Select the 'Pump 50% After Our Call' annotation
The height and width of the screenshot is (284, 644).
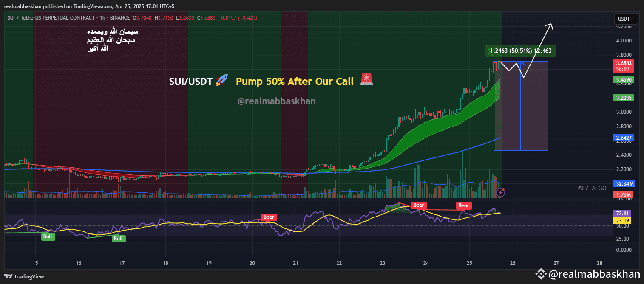(x=295, y=81)
